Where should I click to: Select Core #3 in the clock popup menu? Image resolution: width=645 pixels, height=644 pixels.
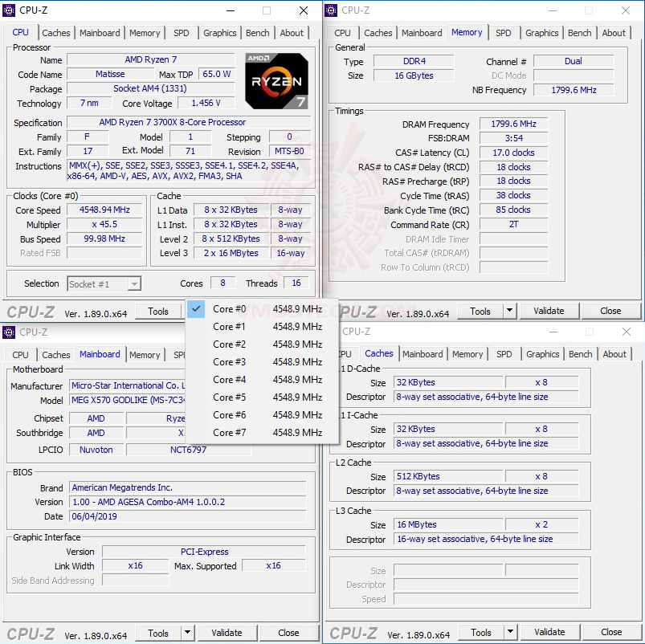[x=262, y=362]
